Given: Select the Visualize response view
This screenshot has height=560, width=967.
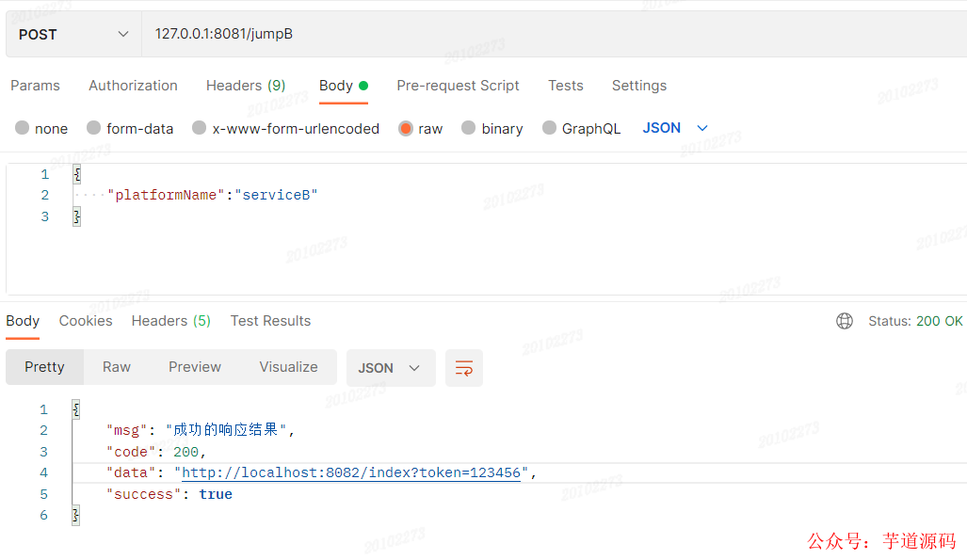Looking at the screenshot, I should tap(288, 367).
